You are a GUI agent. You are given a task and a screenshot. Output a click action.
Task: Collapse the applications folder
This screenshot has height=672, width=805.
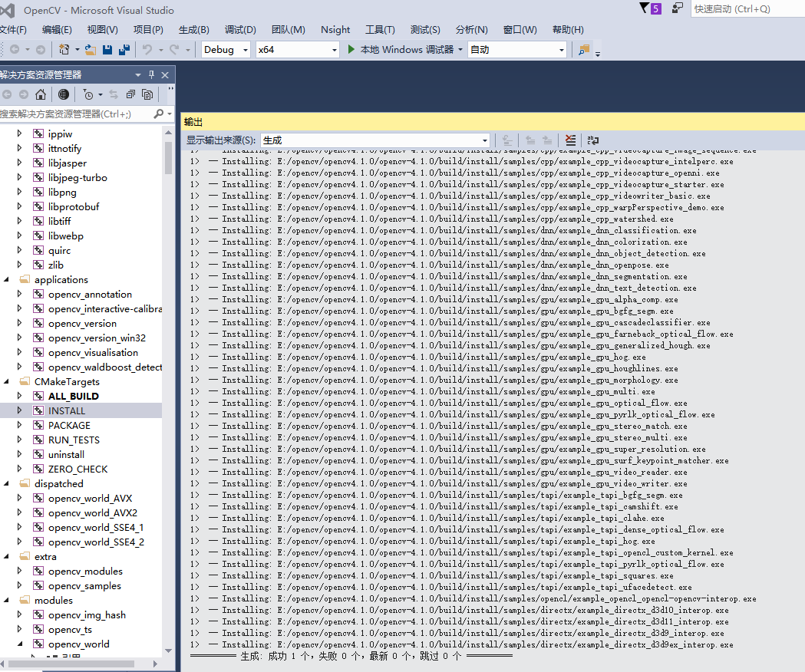(x=7, y=279)
